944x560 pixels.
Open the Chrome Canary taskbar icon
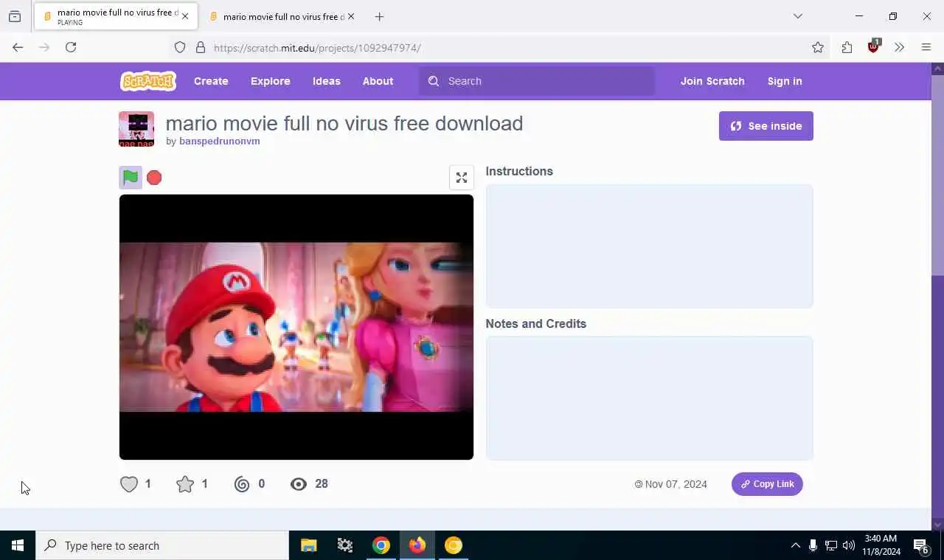(x=453, y=545)
